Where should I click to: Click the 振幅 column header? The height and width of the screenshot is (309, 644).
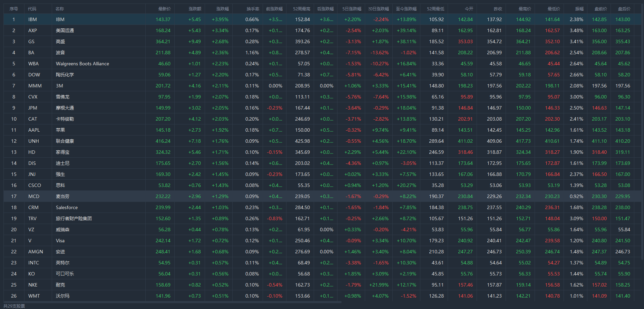[x=579, y=9]
